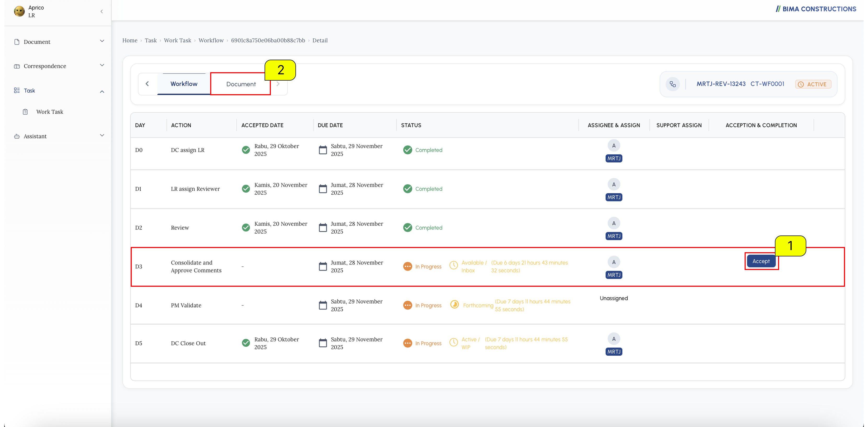Go to the Work Task breadcrumb link
The height and width of the screenshot is (427, 868).
178,41
